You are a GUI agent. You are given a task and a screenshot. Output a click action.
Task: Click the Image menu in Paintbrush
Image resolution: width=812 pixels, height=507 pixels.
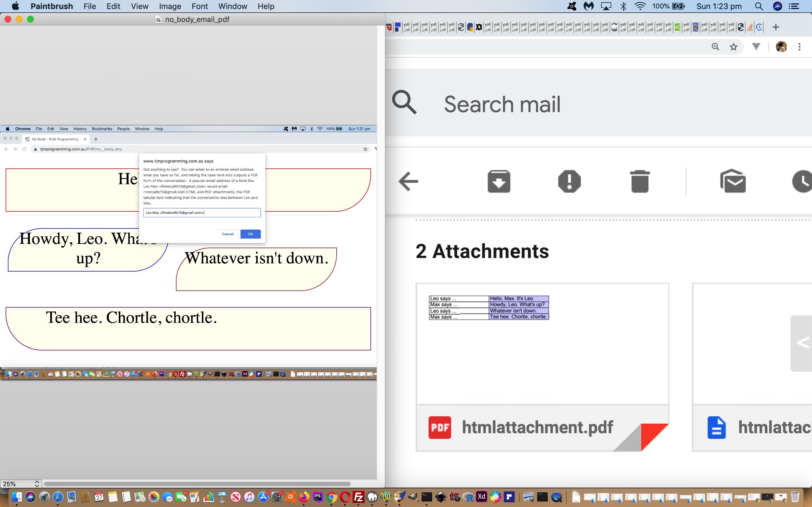pos(169,6)
